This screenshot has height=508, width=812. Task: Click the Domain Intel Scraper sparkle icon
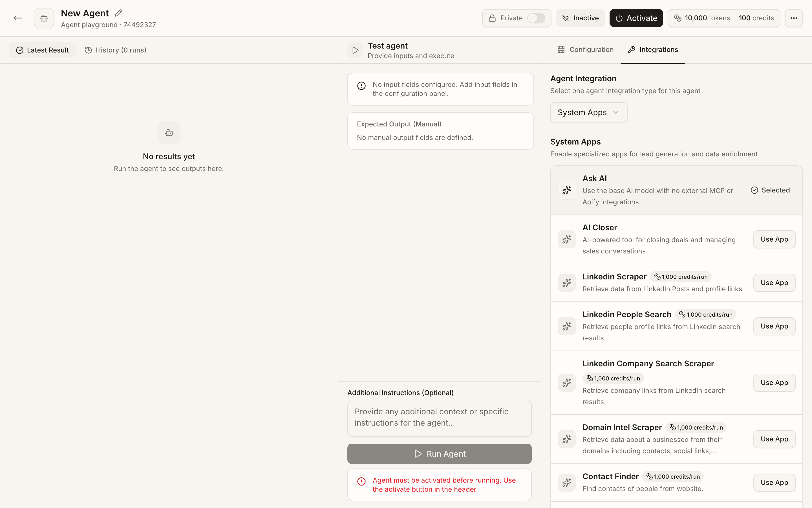click(567, 439)
